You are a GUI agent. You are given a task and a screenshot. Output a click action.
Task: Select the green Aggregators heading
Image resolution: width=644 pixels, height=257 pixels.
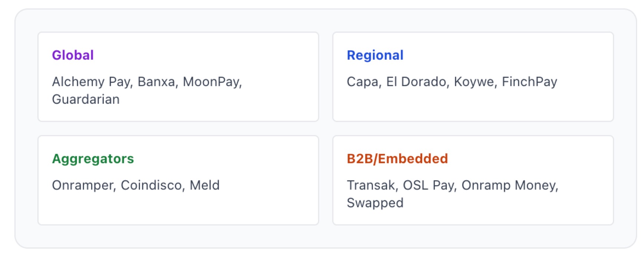pyautogui.click(x=93, y=159)
